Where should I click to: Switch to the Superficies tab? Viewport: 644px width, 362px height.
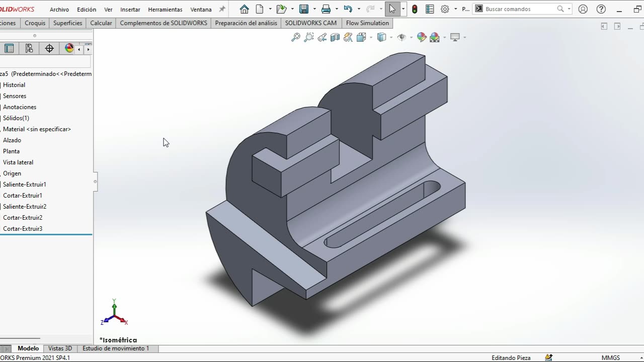coord(67,23)
